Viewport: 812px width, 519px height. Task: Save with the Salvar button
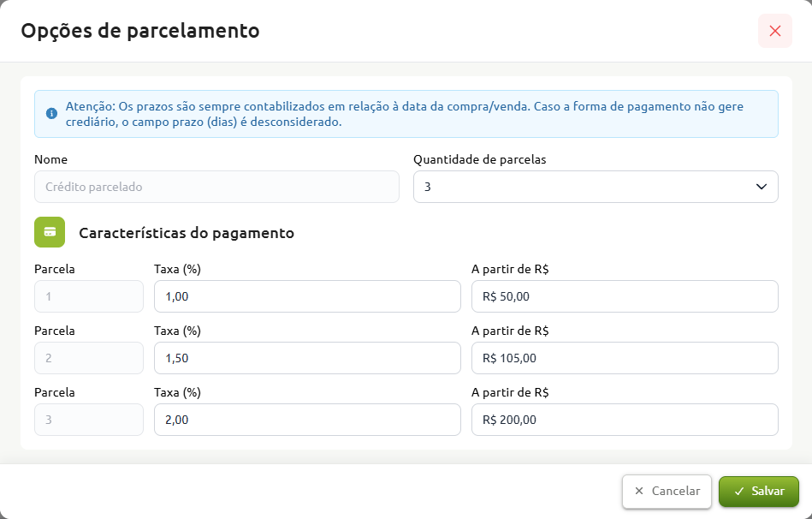point(759,491)
